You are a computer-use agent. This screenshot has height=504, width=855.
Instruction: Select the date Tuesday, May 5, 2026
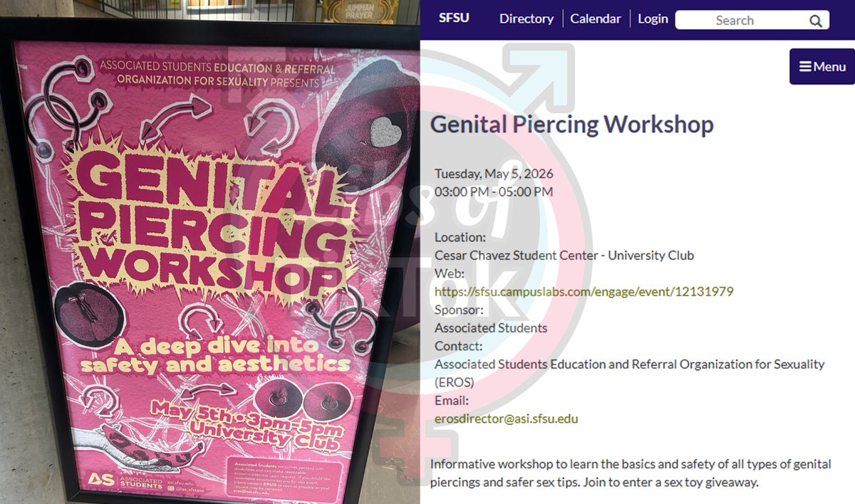[x=494, y=174]
